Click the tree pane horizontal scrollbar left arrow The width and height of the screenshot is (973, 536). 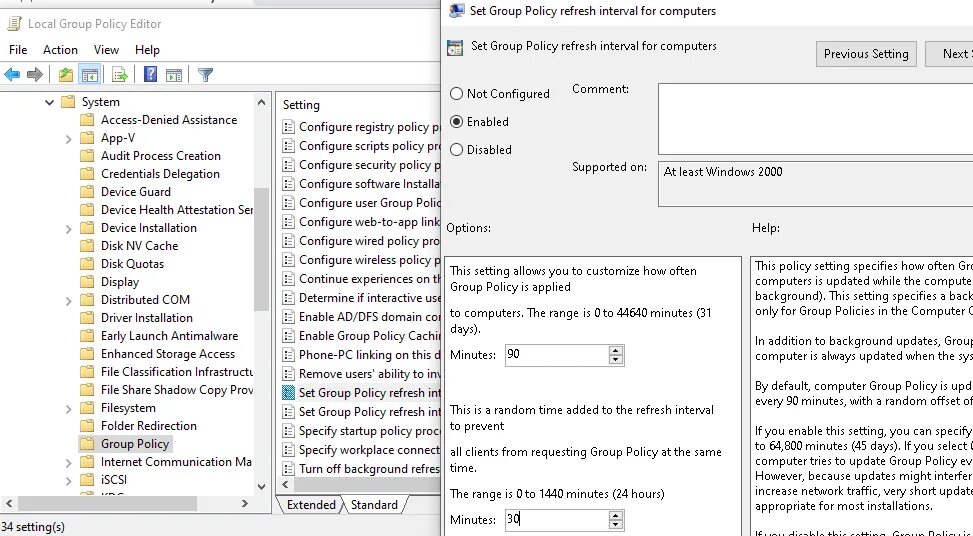[9, 504]
